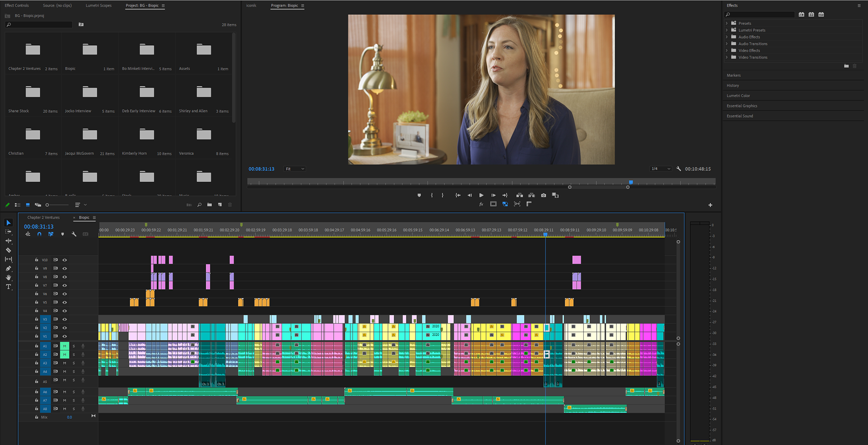
Task: Open Program: Biopic panel menu
Action: (302, 5)
